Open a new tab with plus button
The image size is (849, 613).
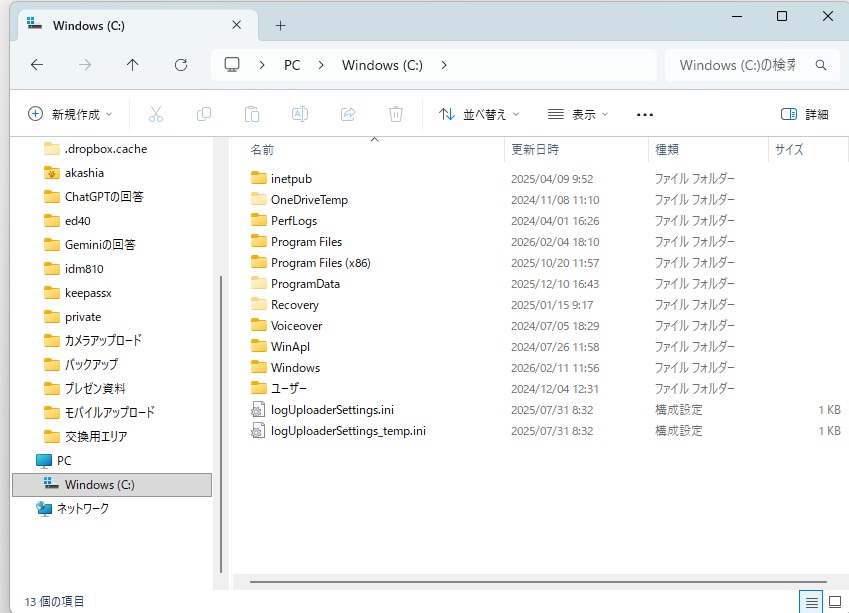click(x=280, y=25)
